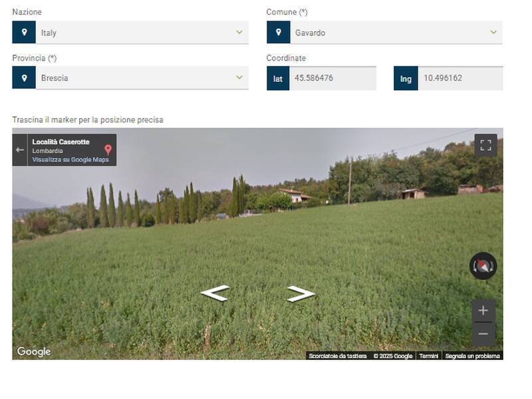Zoom out with the minus button
The image size is (532, 399).
[x=483, y=334]
